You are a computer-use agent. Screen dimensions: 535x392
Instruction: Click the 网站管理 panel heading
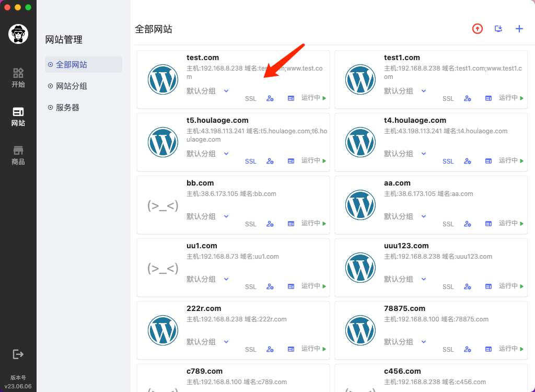pyautogui.click(x=64, y=40)
